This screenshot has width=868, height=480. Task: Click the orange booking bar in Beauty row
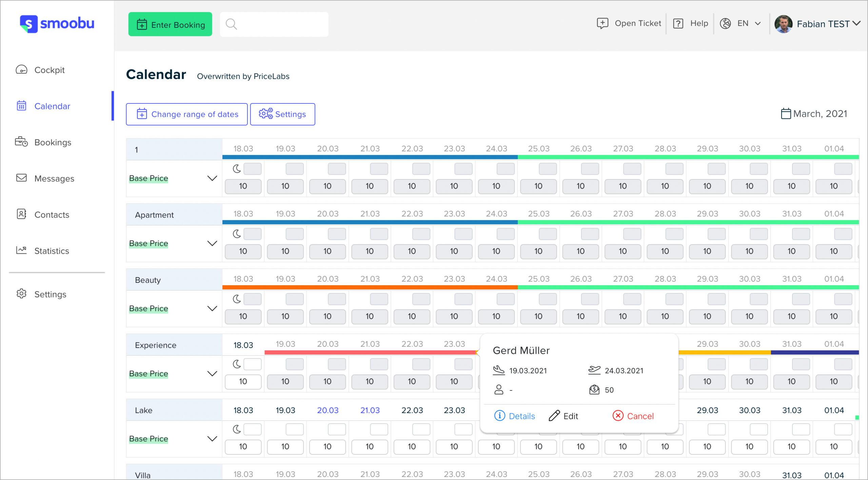pos(370,287)
